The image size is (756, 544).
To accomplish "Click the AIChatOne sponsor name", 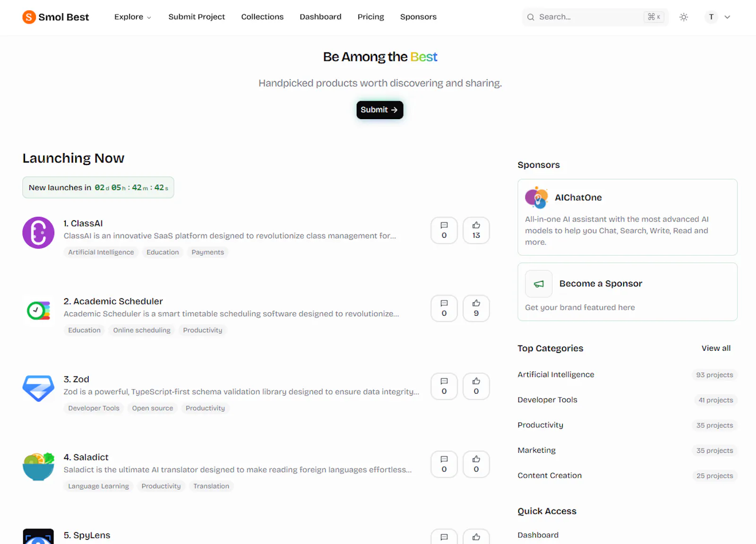I will pos(578,198).
